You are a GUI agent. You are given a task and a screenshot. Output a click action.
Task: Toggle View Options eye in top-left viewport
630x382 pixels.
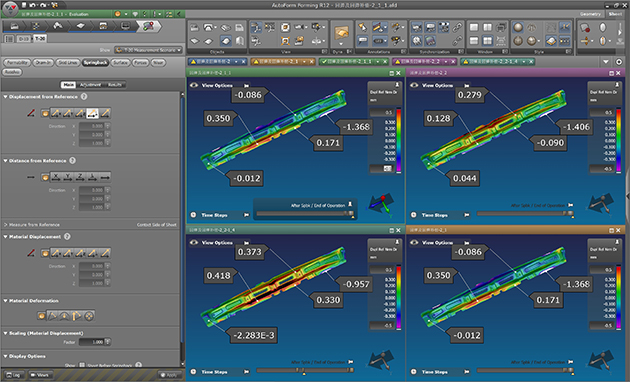point(194,85)
